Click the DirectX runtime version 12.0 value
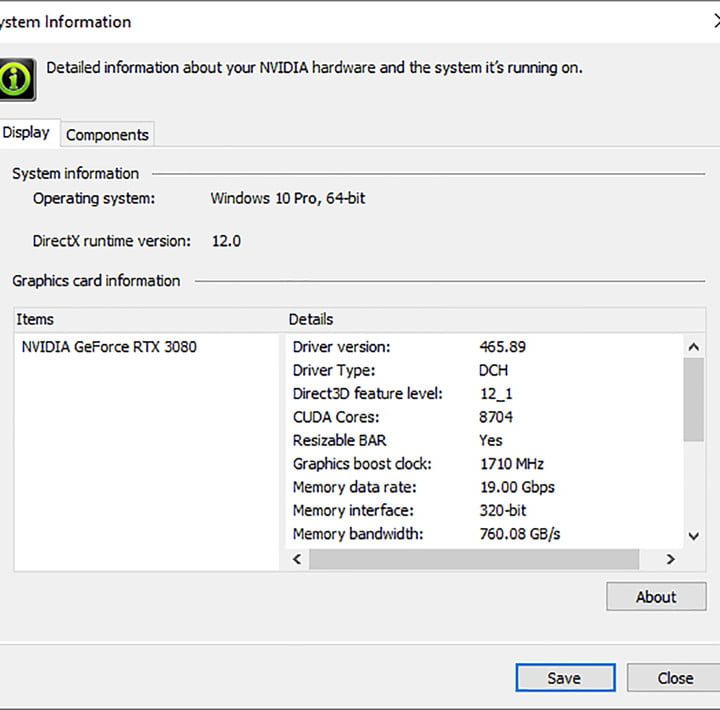 point(226,241)
